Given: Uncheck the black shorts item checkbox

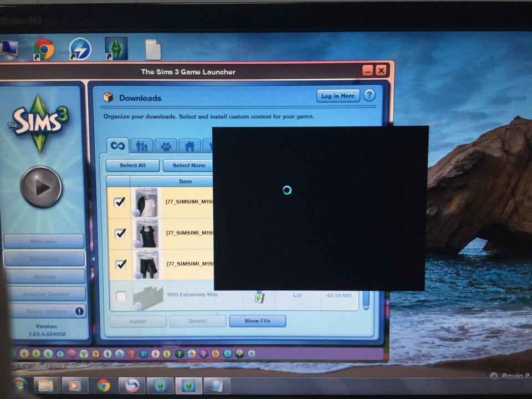Looking at the screenshot, I should [x=121, y=264].
